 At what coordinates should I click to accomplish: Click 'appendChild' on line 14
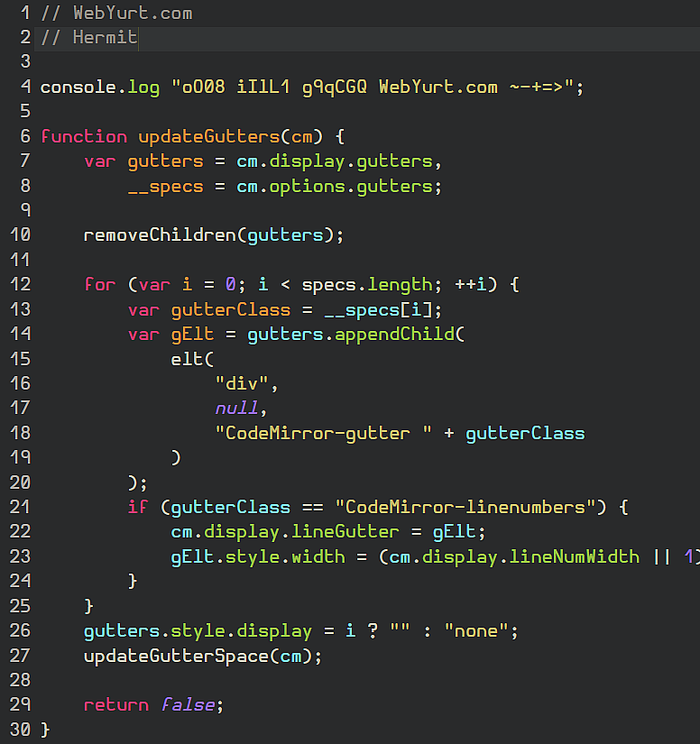(394, 335)
